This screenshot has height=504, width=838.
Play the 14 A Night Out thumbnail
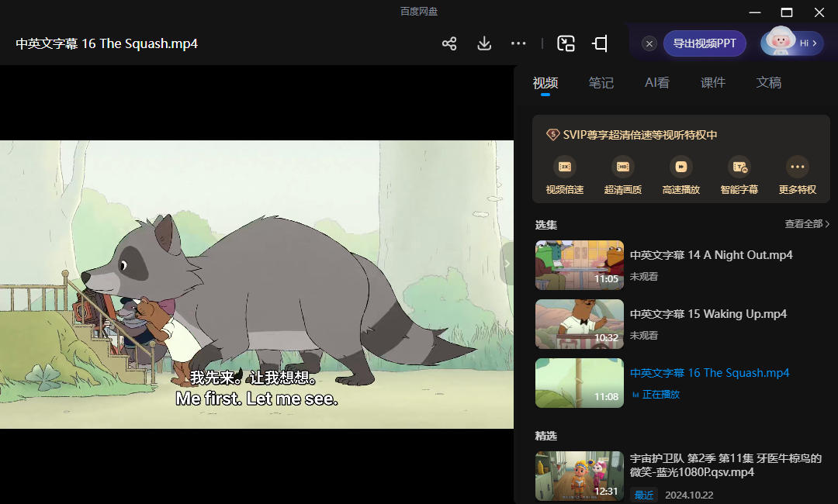point(580,265)
